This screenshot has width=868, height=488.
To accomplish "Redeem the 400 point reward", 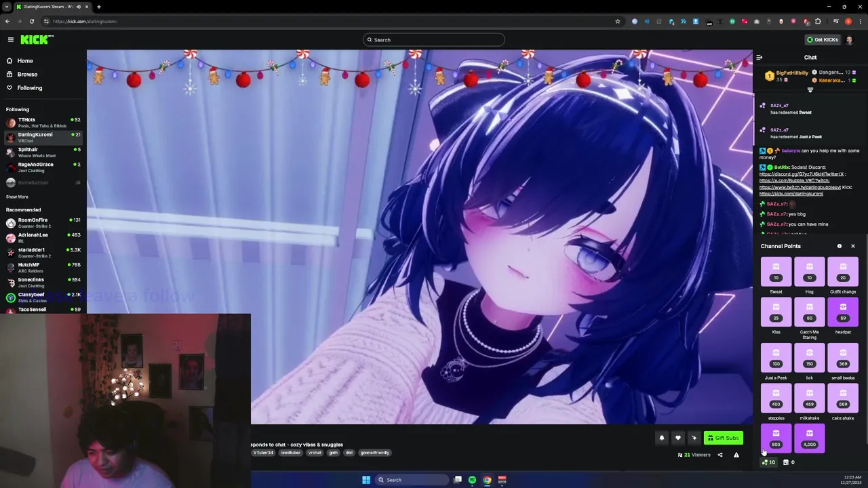I will [776, 399].
